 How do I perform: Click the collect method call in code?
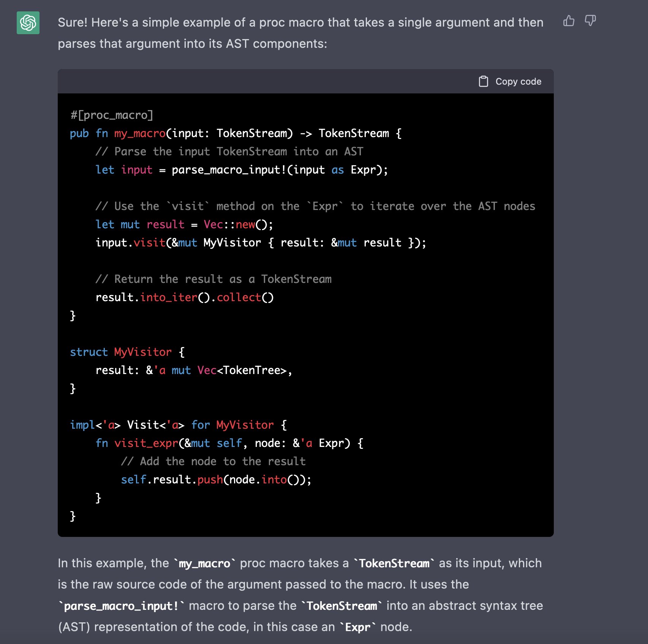pos(239,297)
